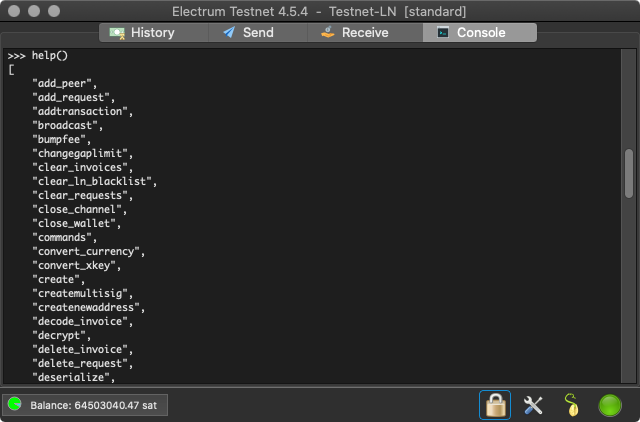The width and height of the screenshot is (640, 422).
Task: Click the "delete_request" entry
Action: pyautogui.click(x=82, y=364)
